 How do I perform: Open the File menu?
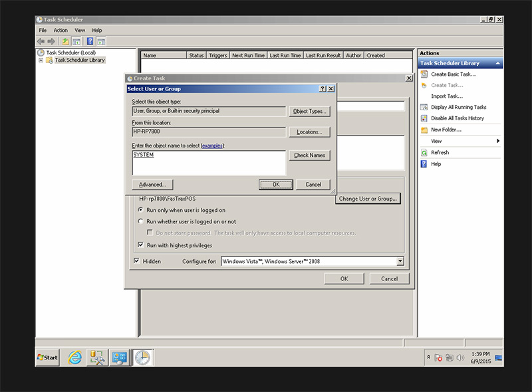click(43, 30)
